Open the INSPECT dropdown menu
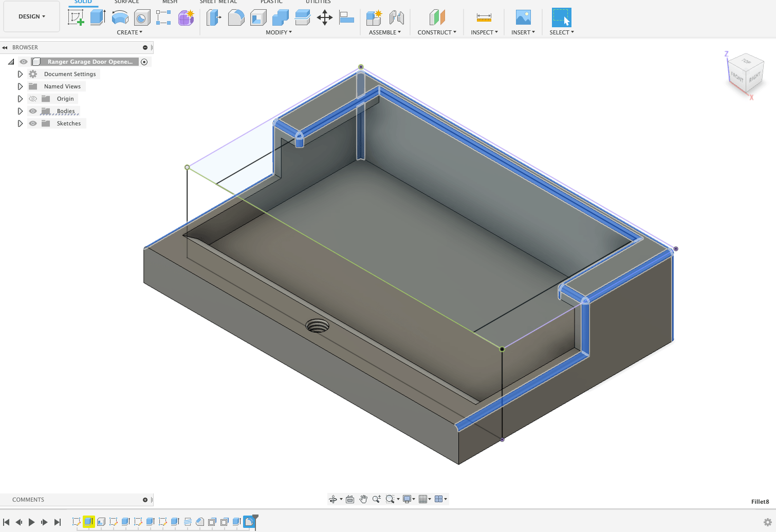Screen dimensions: 776x532 [484, 32]
